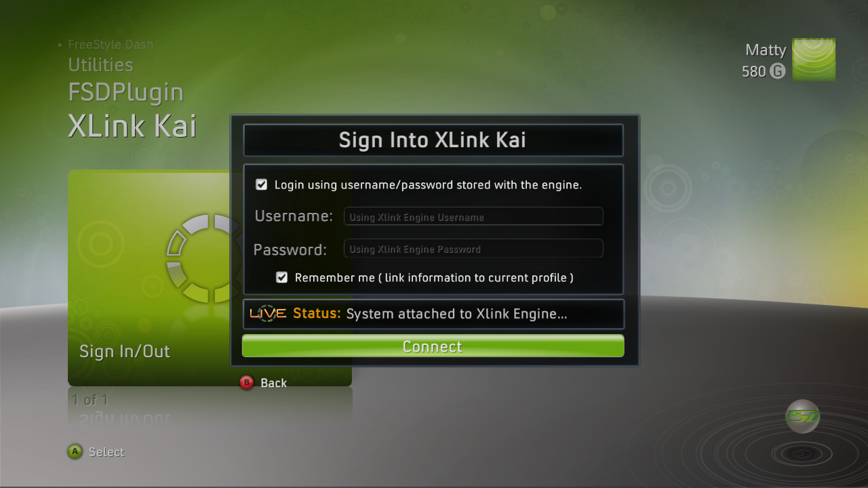Focus the Password input field

(x=473, y=249)
